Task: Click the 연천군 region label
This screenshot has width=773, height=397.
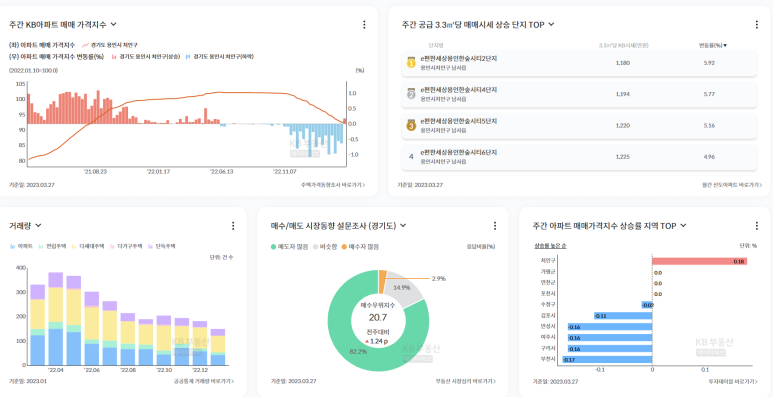Action: click(x=547, y=283)
